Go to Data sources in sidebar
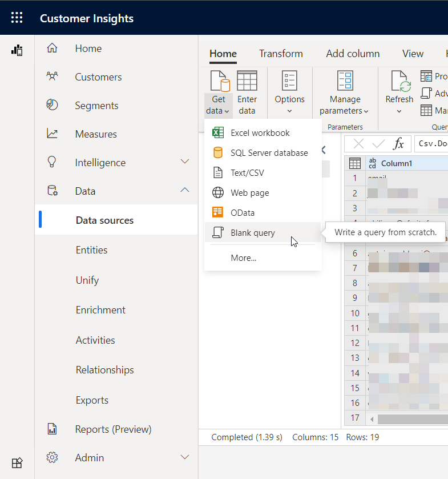448x479 pixels. pyautogui.click(x=116, y=220)
